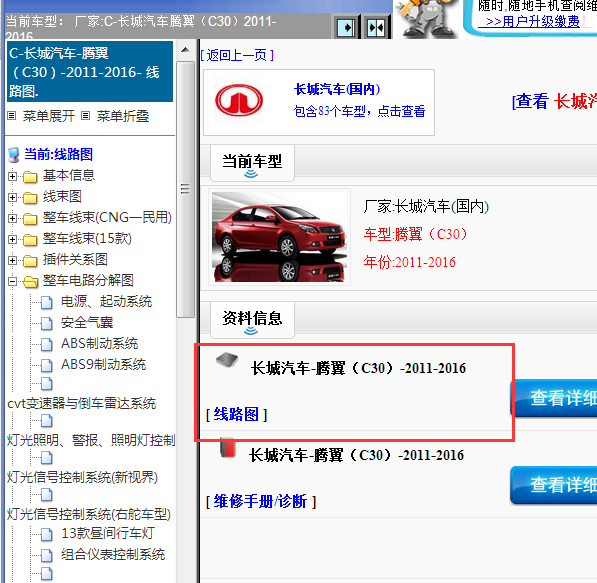
Task: Open the 维修手册/诊断 link
Action: point(261,501)
